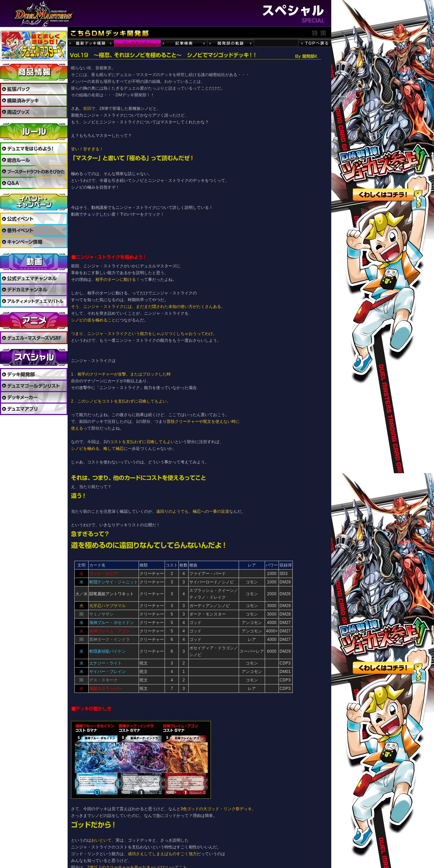This screenshot has width=434, height=868.
Task: Open ゴッド・ルピア card link
Action: pos(103,574)
